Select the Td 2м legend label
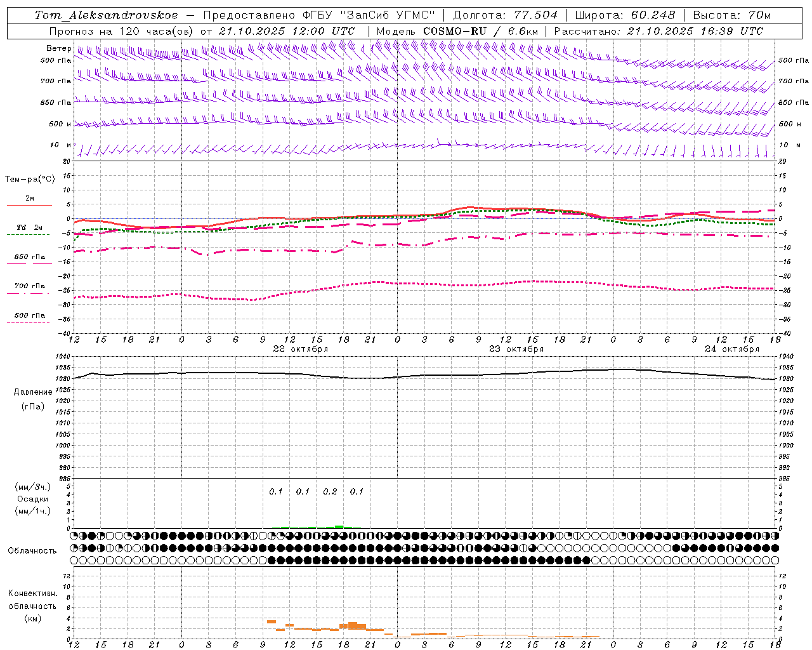This screenshot has width=812, height=650. click(x=29, y=227)
